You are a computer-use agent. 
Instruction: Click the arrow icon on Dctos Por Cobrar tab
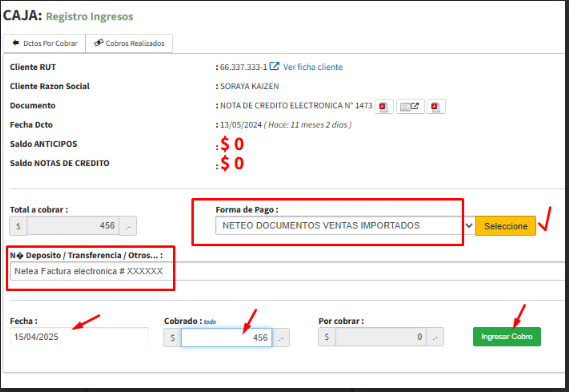16,43
